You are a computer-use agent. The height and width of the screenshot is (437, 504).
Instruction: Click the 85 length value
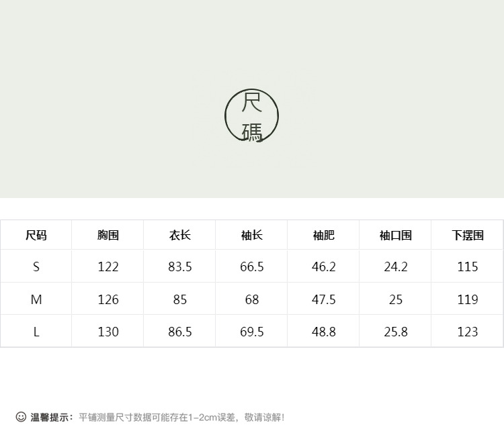[x=180, y=299]
